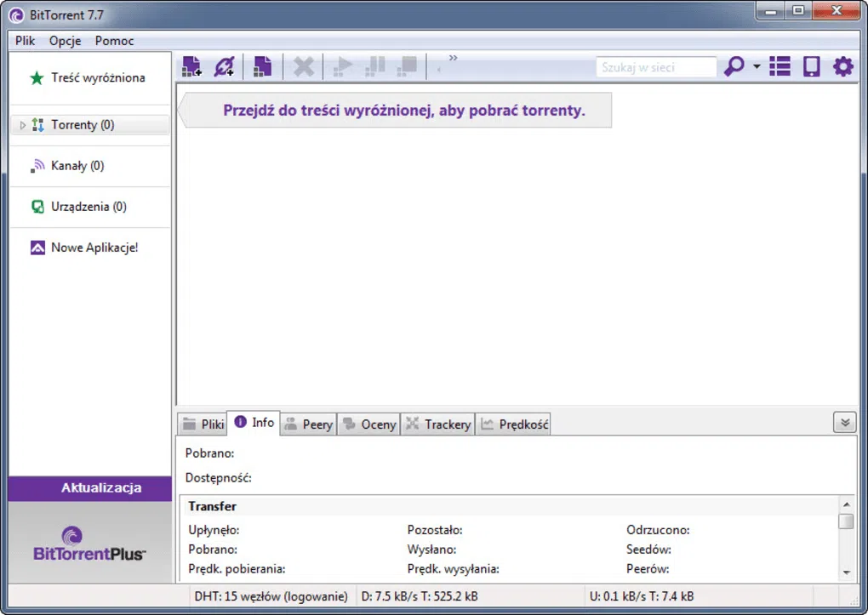Viewport: 868px width, 615px height.
Task: Click the Aktualizacja button
Action: tap(89, 487)
